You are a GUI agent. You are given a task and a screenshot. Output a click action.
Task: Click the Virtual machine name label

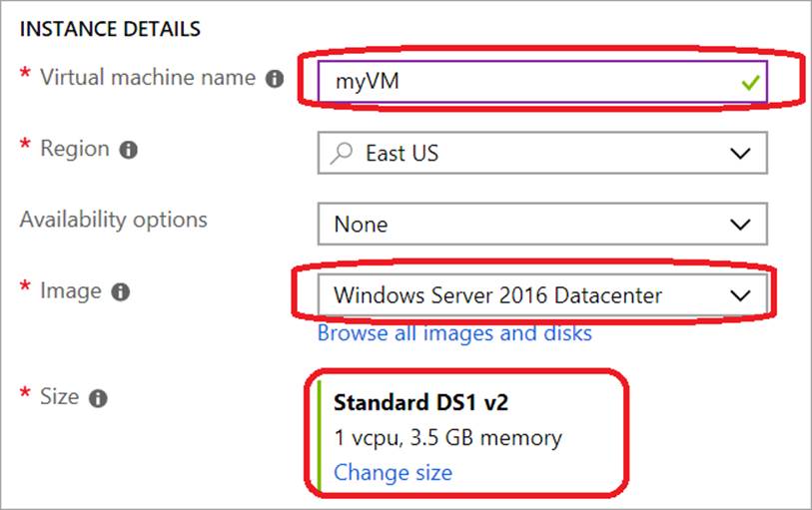[148, 78]
